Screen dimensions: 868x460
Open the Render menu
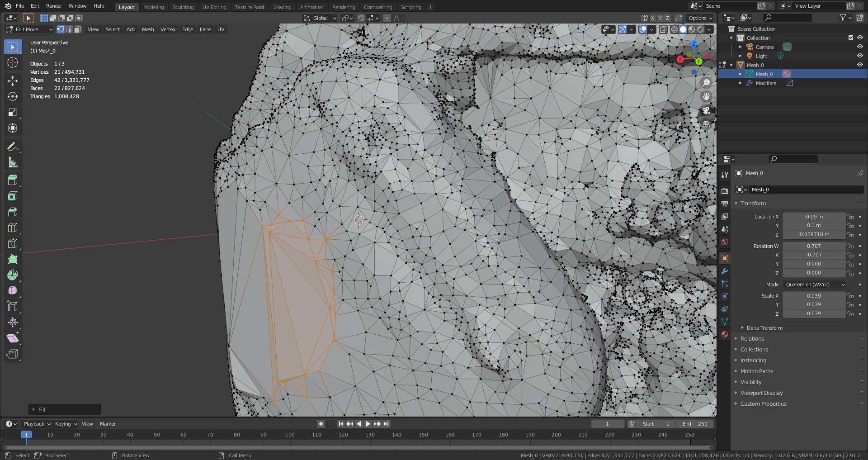click(x=54, y=6)
